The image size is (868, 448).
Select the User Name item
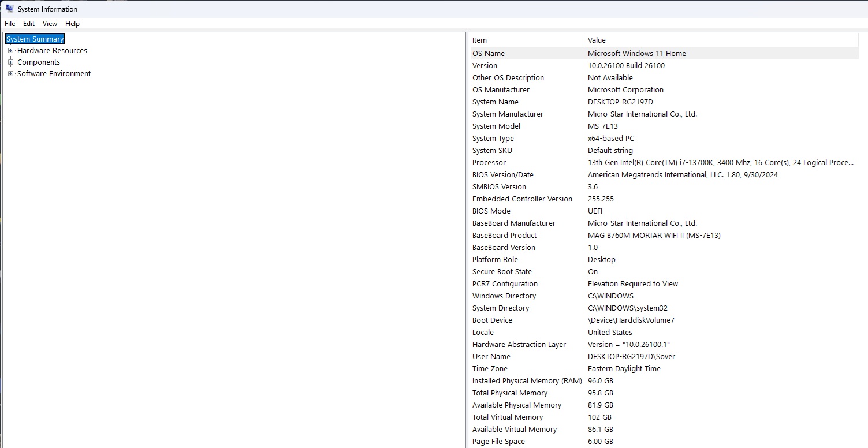491,356
